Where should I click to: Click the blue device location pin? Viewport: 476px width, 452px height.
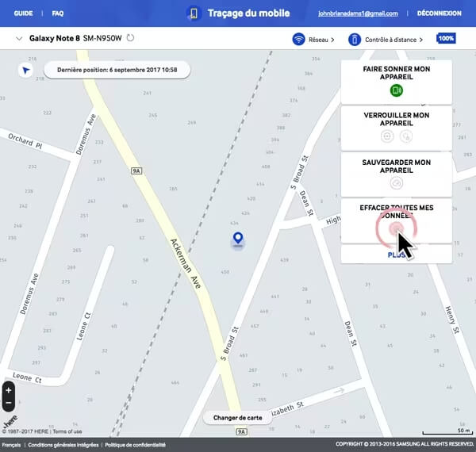238,239
